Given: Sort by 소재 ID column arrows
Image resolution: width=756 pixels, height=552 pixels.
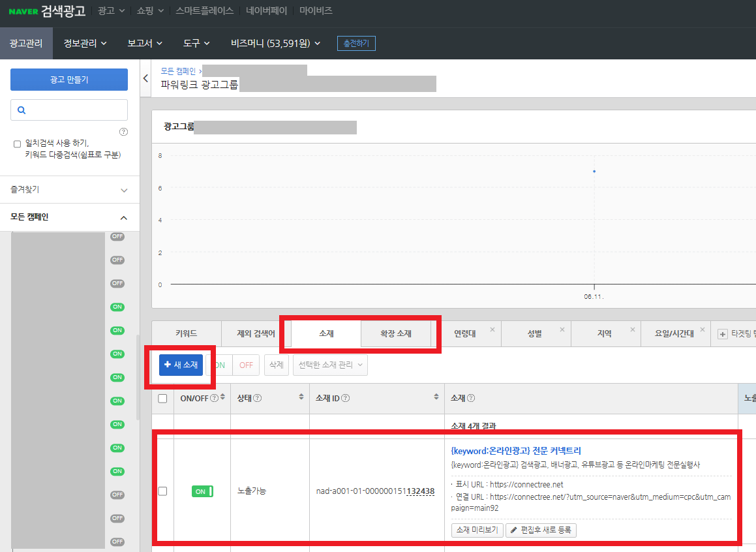Looking at the screenshot, I should click(436, 397).
